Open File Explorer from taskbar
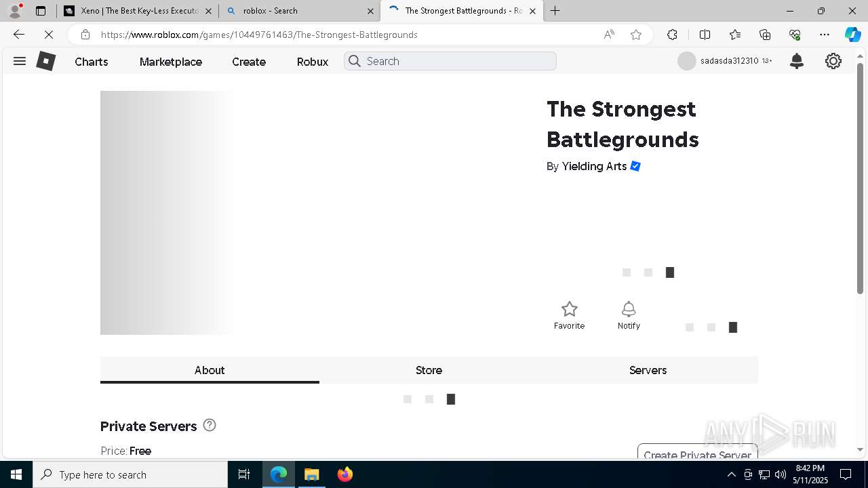868x488 pixels. tap(311, 474)
